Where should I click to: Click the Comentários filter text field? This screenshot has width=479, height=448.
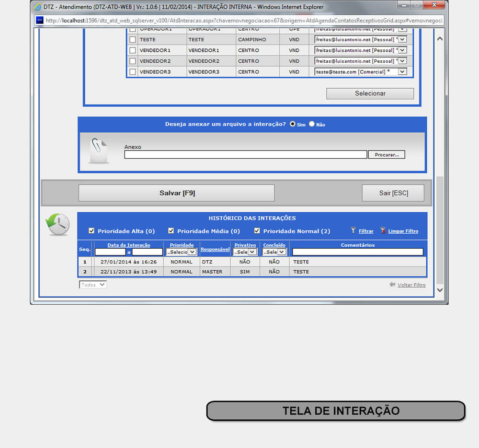(357, 252)
